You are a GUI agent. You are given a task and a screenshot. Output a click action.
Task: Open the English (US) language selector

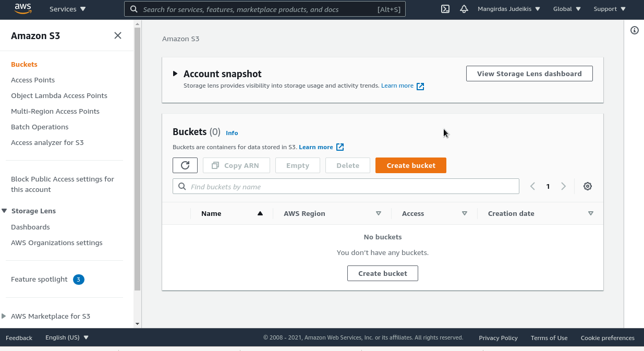pos(67,337)
